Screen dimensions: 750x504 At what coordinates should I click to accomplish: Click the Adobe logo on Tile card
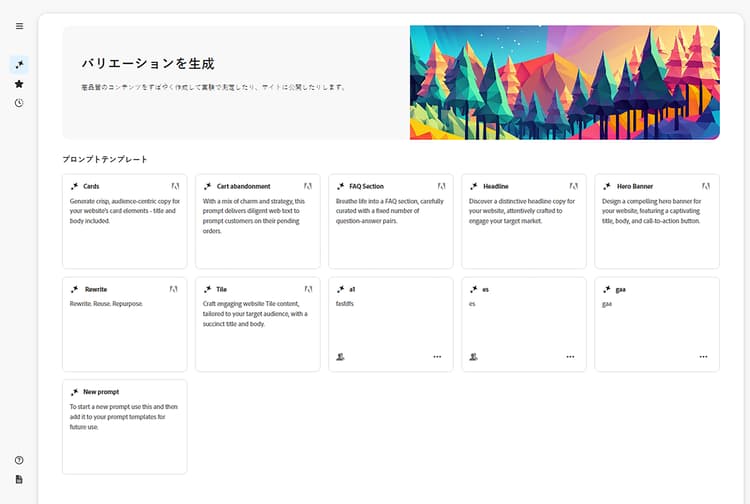(309, 289)
